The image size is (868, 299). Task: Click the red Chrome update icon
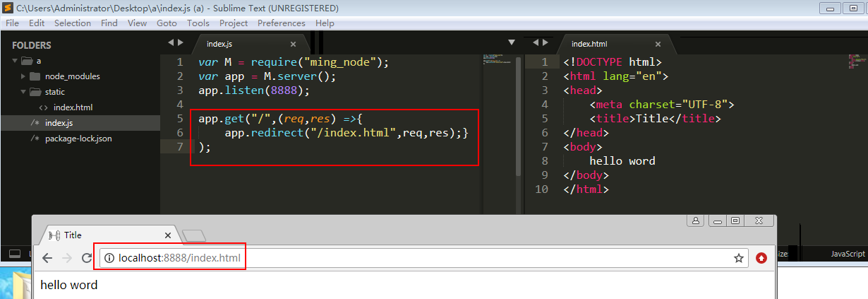point(761,259)
